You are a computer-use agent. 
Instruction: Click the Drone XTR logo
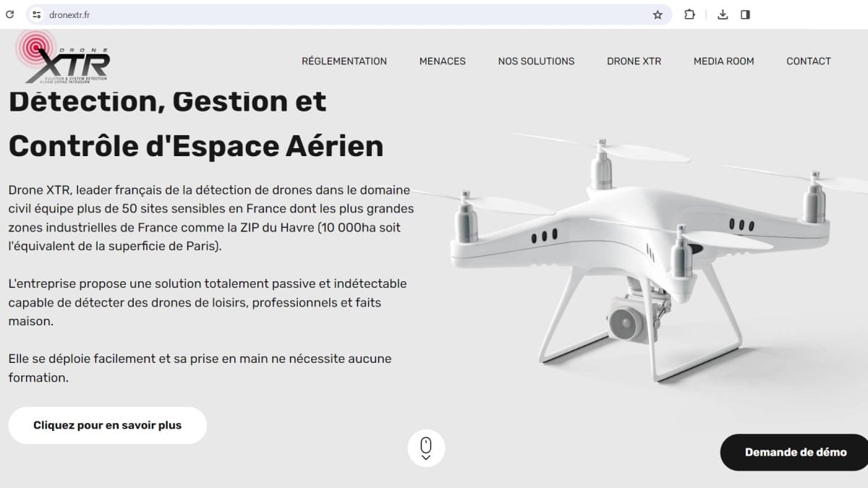(x=63, y=56)
